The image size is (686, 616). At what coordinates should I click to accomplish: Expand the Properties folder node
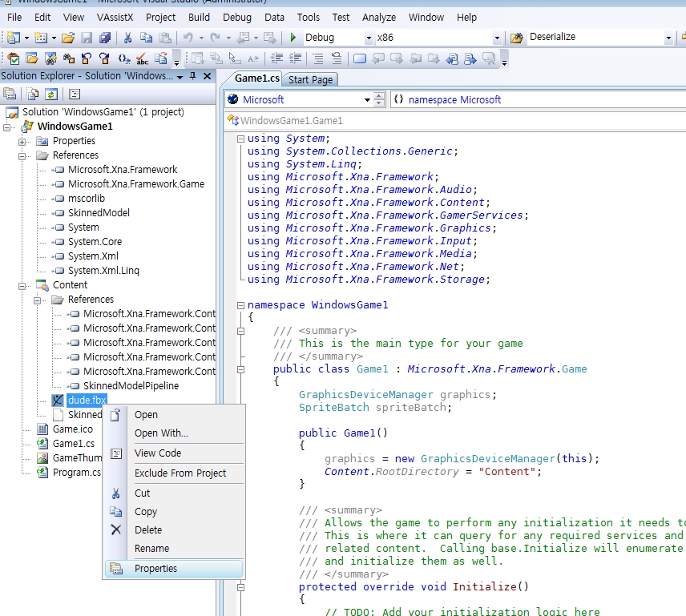pos(22,142)
